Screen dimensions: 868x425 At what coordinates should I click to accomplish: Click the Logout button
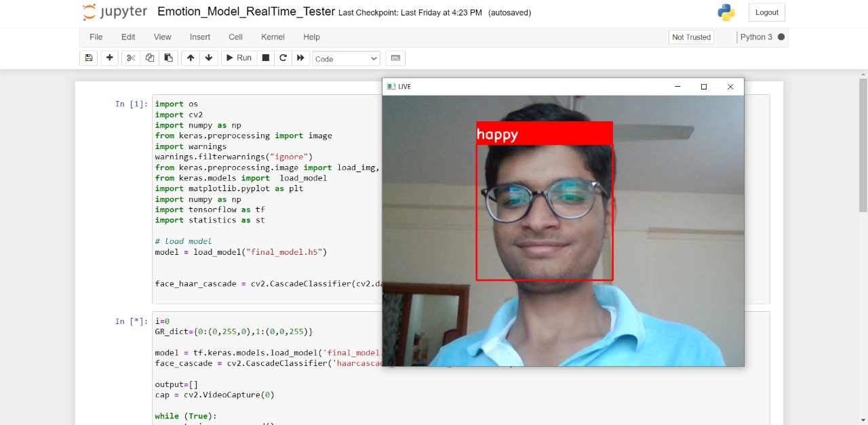[x=767, y=12]
